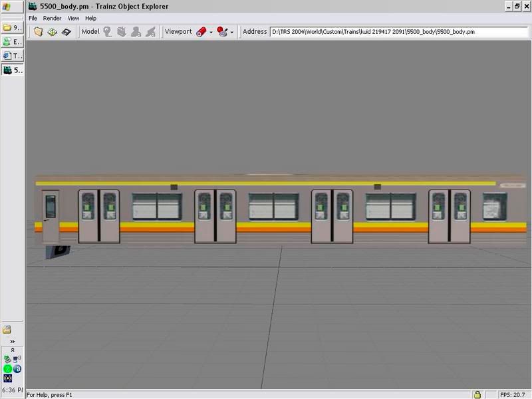Screen dimensions: 532x399
Task: Click the open folder icon in toolbar
Action: 39,31
